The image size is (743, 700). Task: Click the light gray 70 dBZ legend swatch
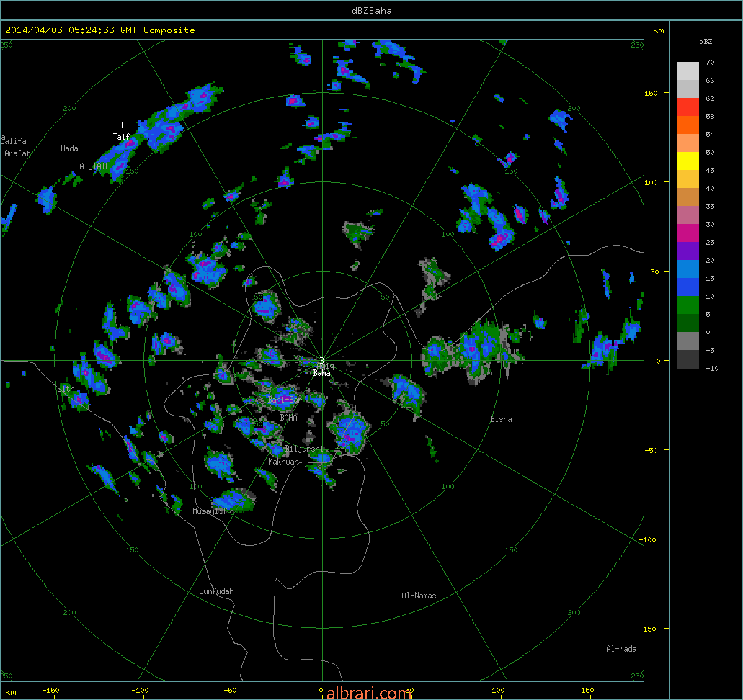click(x=688, y=71)
